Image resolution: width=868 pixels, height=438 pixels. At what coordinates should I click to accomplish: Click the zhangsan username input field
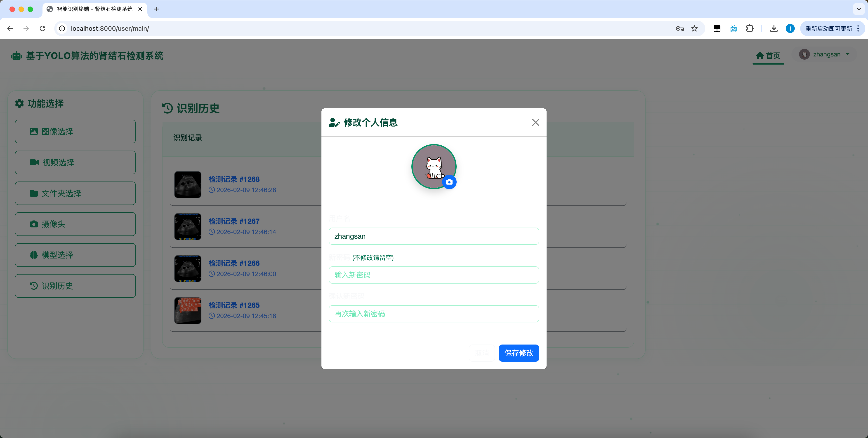[434, 236]
